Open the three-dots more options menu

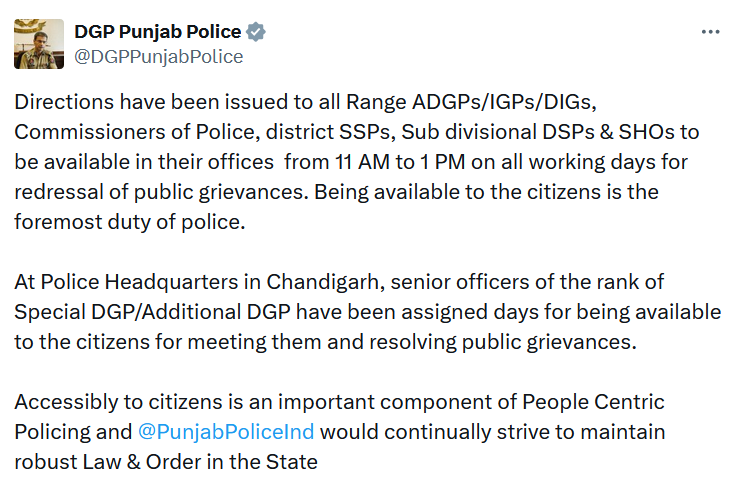pyautogui.click(x=710, y=32)
